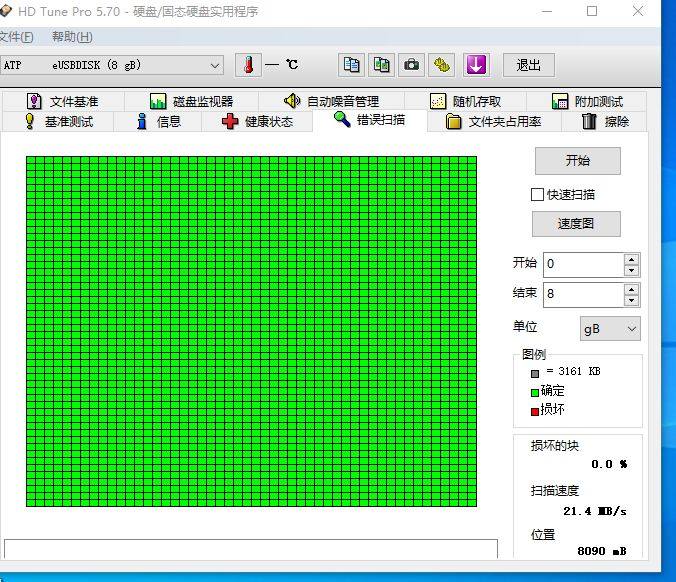Screen dimensions: 676x582
Task: Click the 速度图 button
Action: point(576,224)
